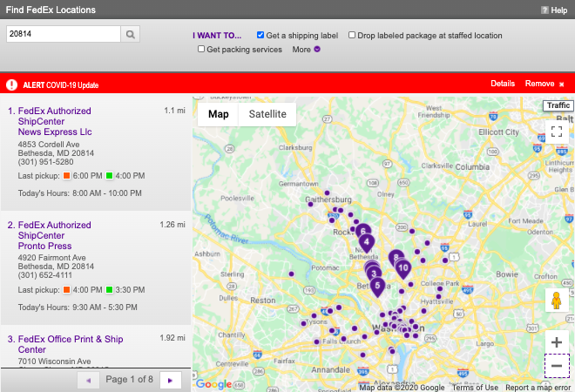Check Get packing services
Screen dimensions: 575x392
[201, 49]
